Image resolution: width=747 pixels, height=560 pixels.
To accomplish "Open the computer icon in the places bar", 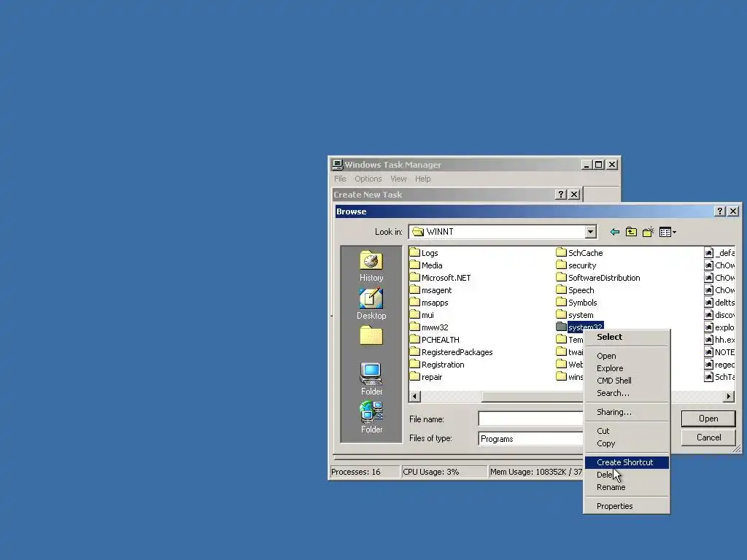I will pos(371,379).
